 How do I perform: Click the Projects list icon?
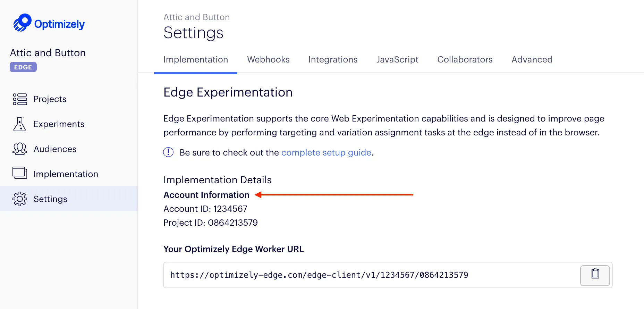(x=20, y=99)
